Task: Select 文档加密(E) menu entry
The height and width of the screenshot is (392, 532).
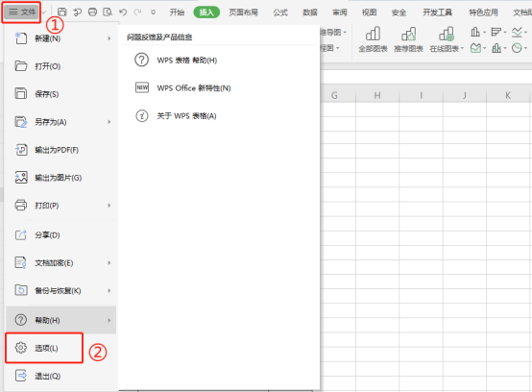Action: click(61, 262)
